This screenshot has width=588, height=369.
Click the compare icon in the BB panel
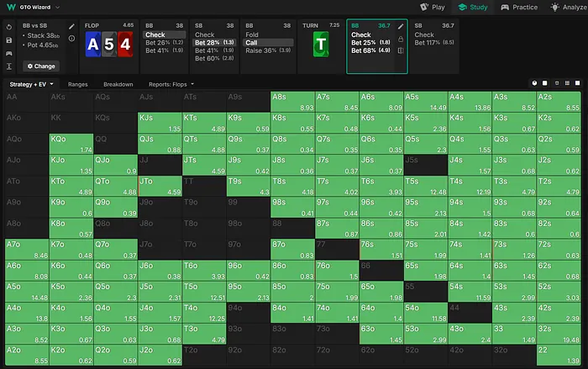point(401,50)
